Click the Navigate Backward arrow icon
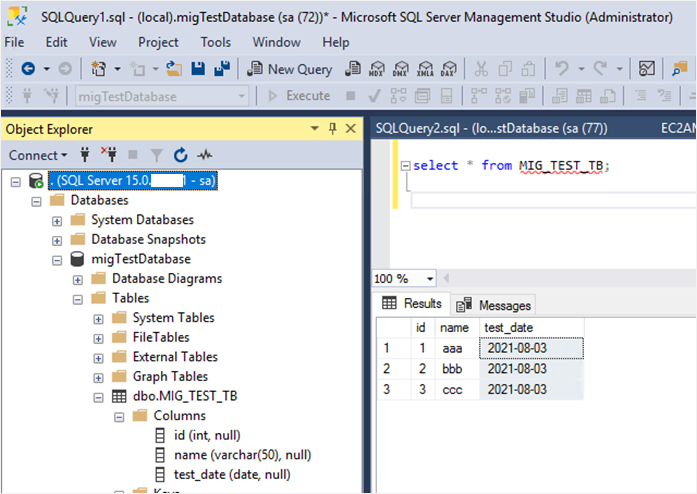 point(28,69)
